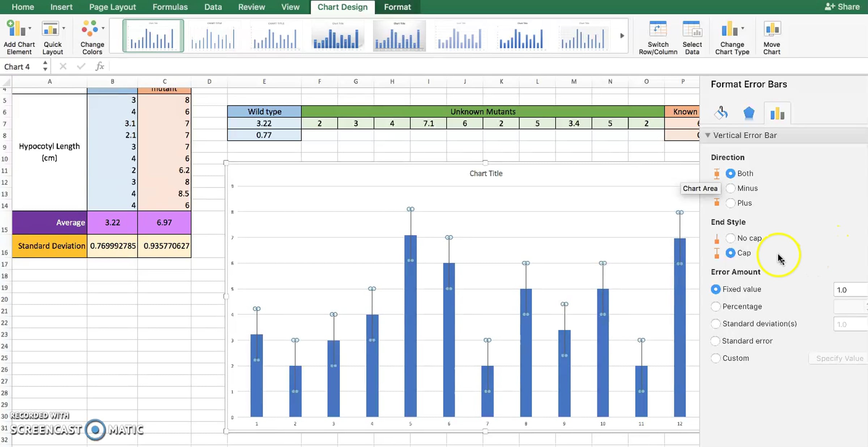868x447 pixels.
Task: Collapse the Vertical Error Bar section
Action: click(x=708, y=135)
